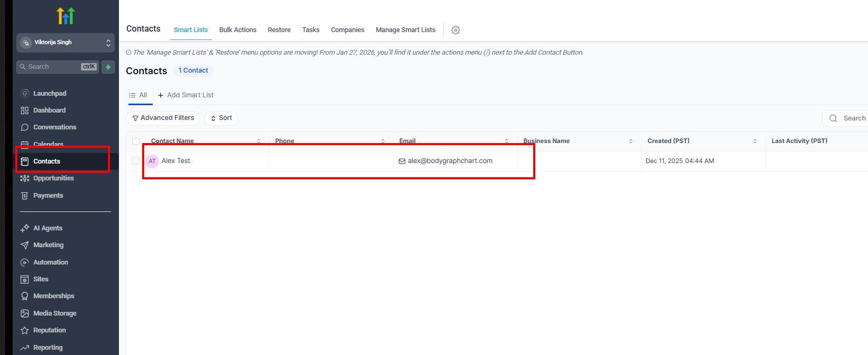This screenshot has height=355, width=868.
Task: Open Media Storage in the sidebar
Action: (x=54, y=313)
